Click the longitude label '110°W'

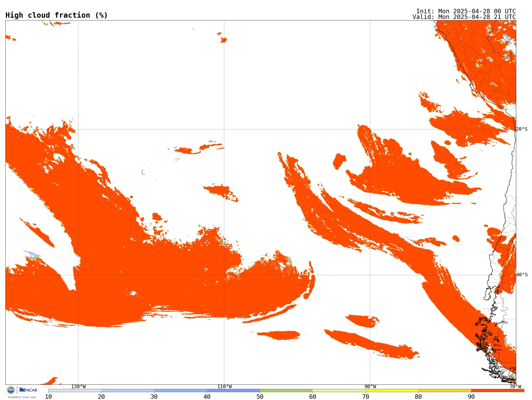224,386
